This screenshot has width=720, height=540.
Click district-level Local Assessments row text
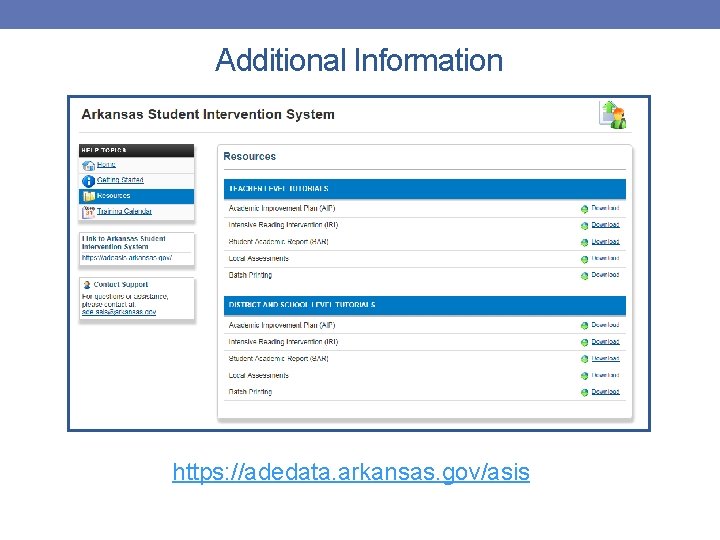coord(259,375)
